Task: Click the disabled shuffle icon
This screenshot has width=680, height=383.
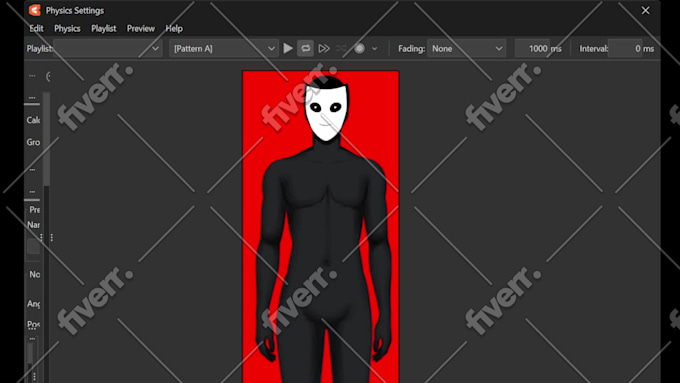Action: click(x=341, y=49)
